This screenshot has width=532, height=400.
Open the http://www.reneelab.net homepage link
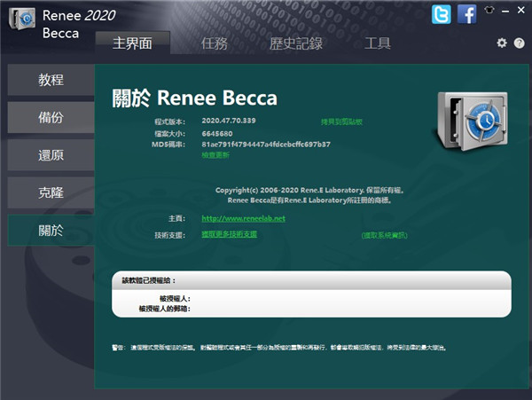(243, 218)
